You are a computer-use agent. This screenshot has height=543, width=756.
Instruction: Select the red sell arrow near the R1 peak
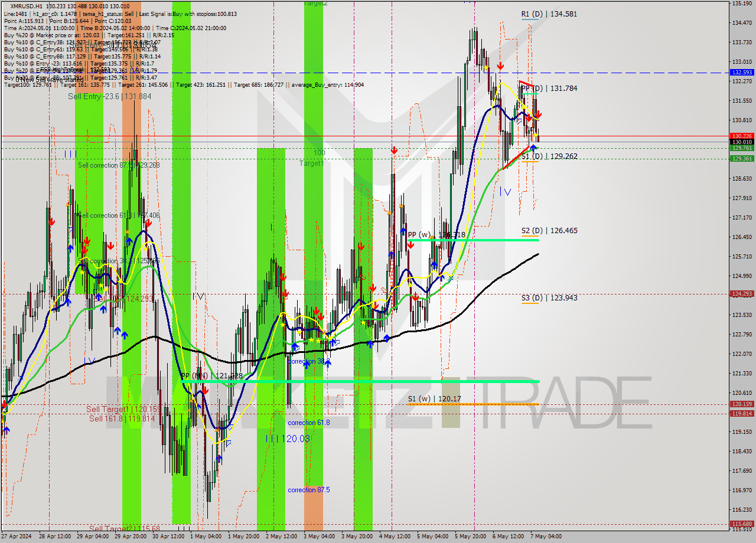point(500,66)
